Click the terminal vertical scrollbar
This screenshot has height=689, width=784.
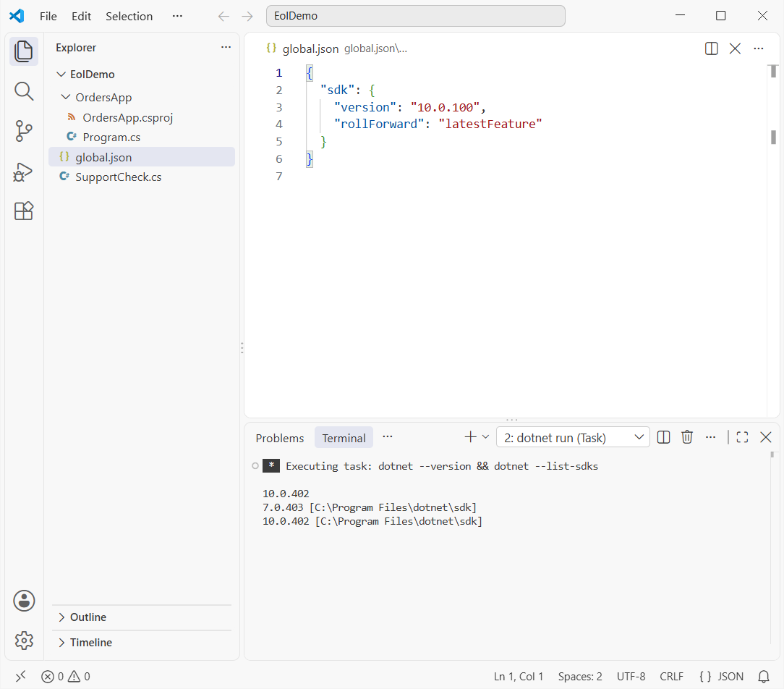772,548
